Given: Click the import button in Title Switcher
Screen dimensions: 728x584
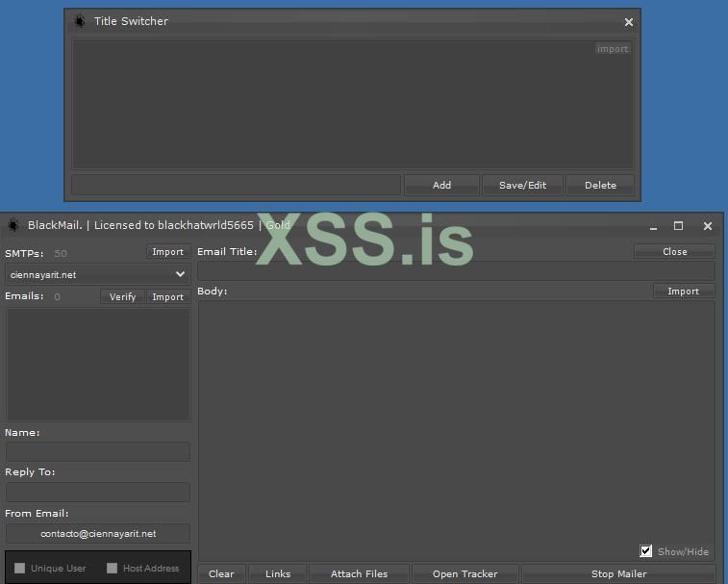Looking at the screenshot, I should point(613,49).
